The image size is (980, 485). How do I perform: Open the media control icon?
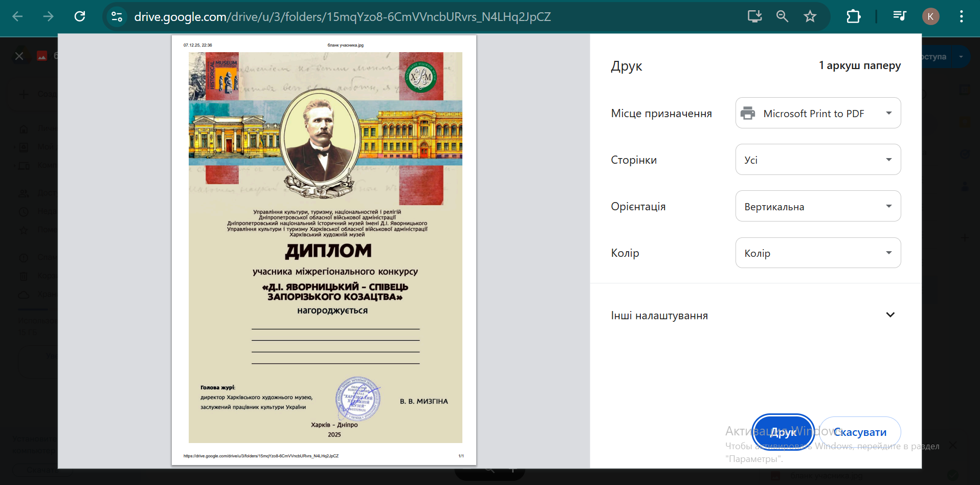[x=899, y=16]
